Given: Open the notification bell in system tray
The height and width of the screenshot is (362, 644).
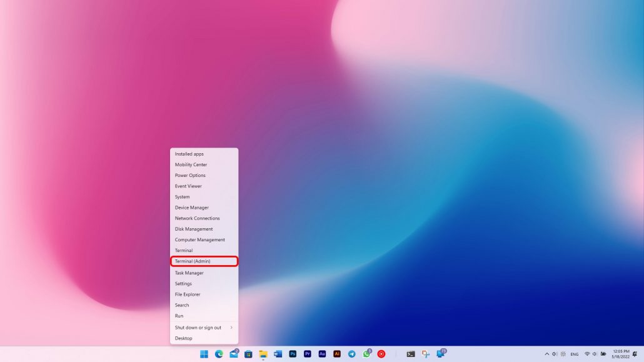Looking at the screenshot, I should (x=635, y=354).
